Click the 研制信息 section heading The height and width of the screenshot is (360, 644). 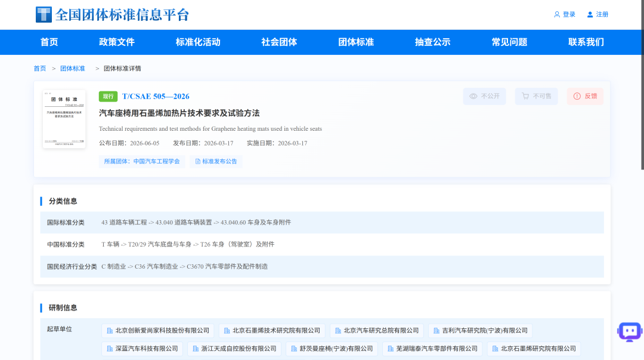[63, 307]
